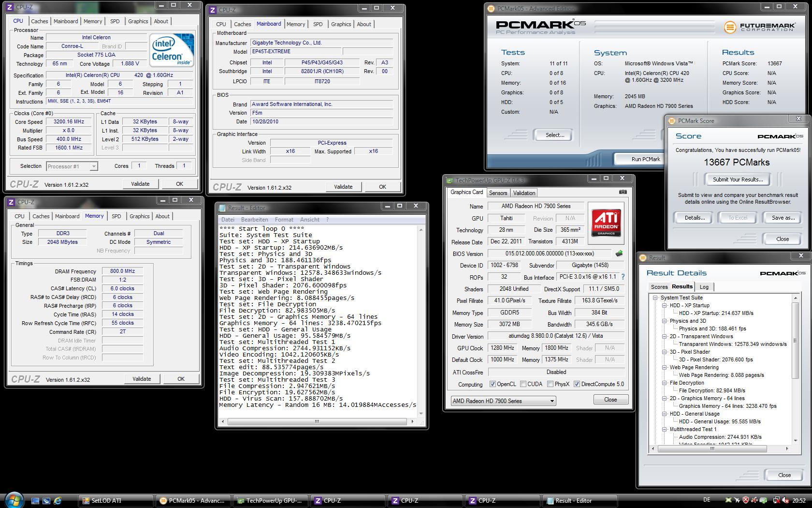
Task: Collapse the File Decryption node
Action: tap(665, 383)
